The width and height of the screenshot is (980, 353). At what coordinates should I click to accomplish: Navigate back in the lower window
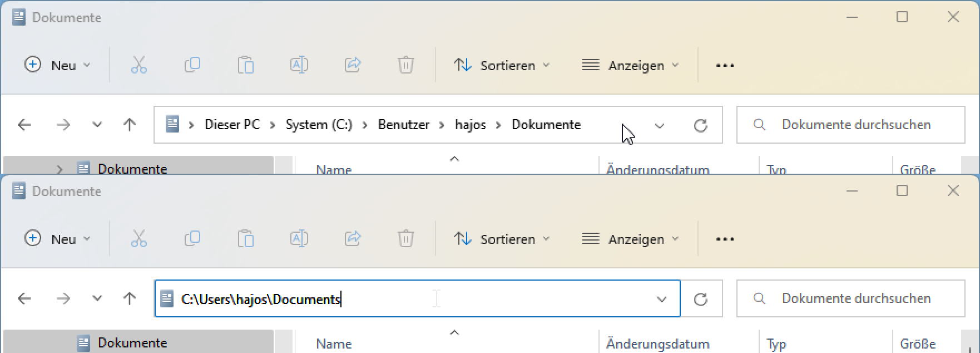pyautogui.click(x=24, y=299)
